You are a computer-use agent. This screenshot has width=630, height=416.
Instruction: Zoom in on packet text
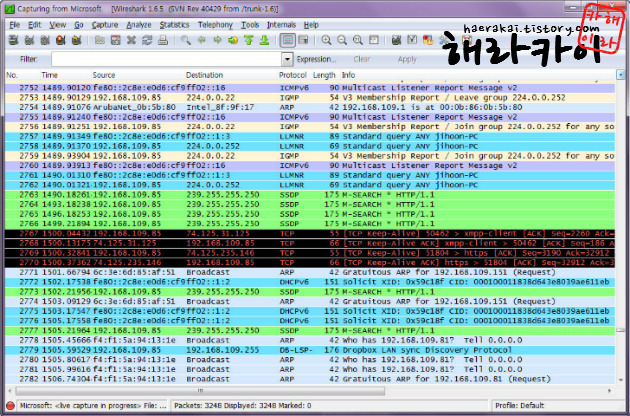[x=326, y=40]
